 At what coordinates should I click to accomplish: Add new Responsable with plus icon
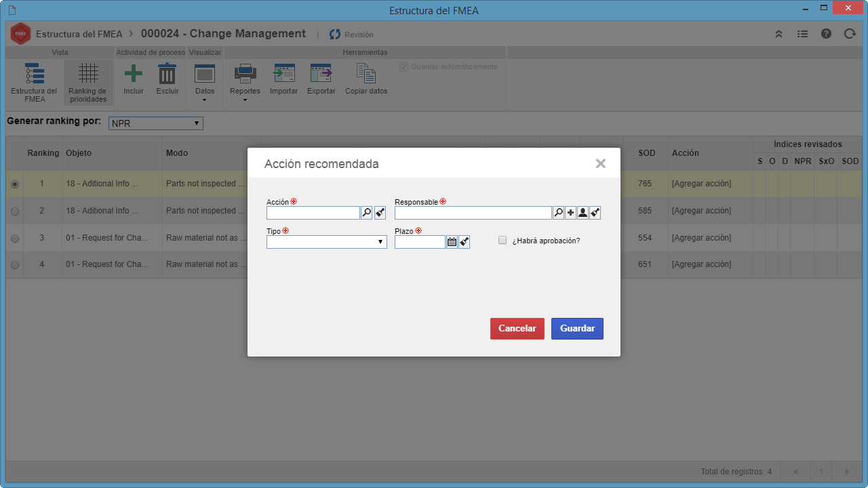click(x=570, y=213)
